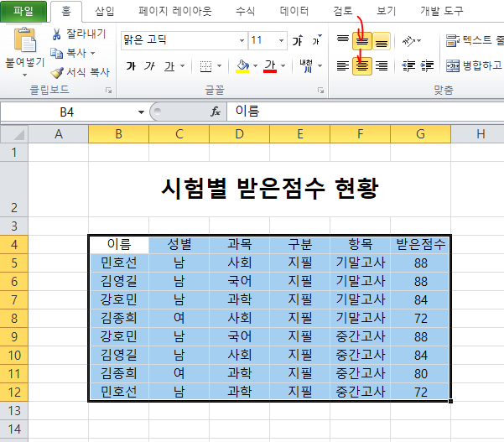Click the select-all corner triangle

tap(14, 133)
